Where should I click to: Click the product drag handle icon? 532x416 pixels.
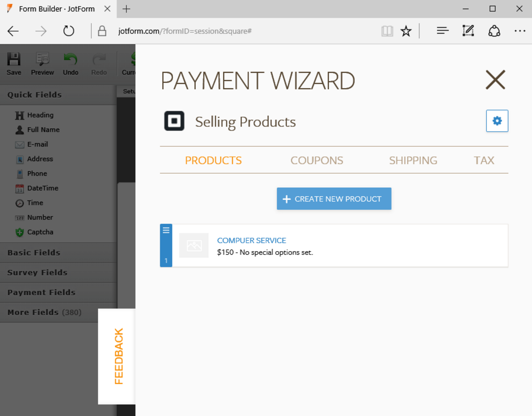pyautogui.click(x=166, y=231)
